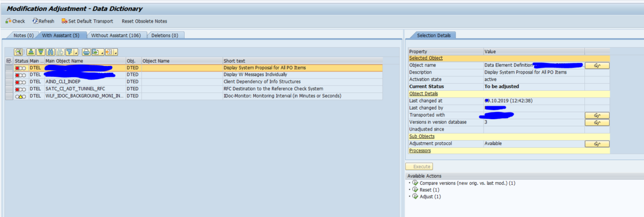Sort the list in descending order
The image size is (644, 217).
(x=40, y=52)
